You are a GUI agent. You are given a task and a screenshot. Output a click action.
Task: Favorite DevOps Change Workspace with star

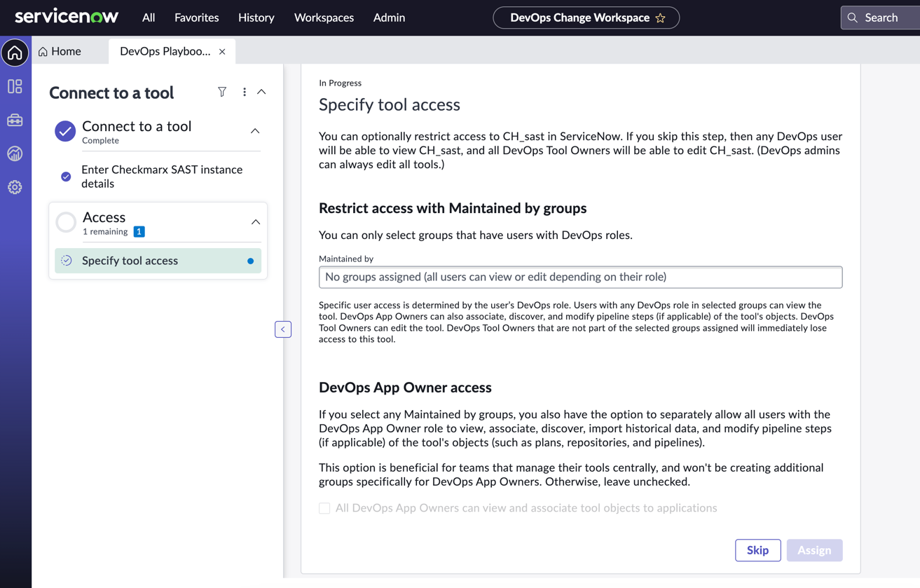[x=660, y=18]
